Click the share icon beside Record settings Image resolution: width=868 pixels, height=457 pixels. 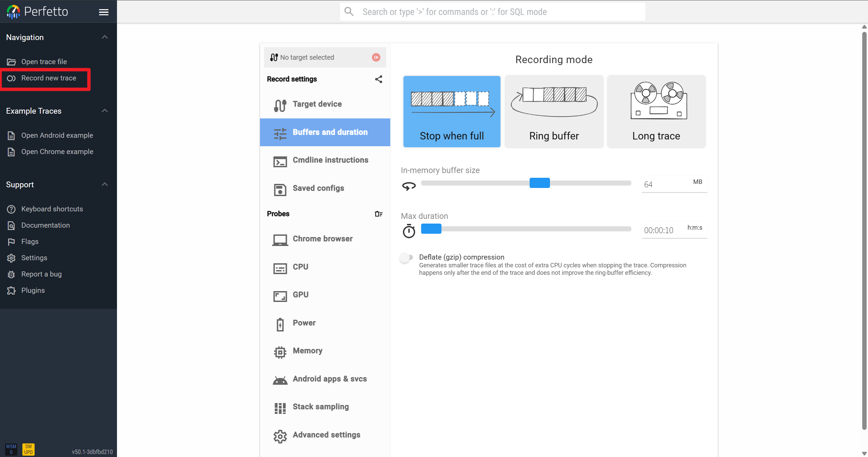coord(378,79)
